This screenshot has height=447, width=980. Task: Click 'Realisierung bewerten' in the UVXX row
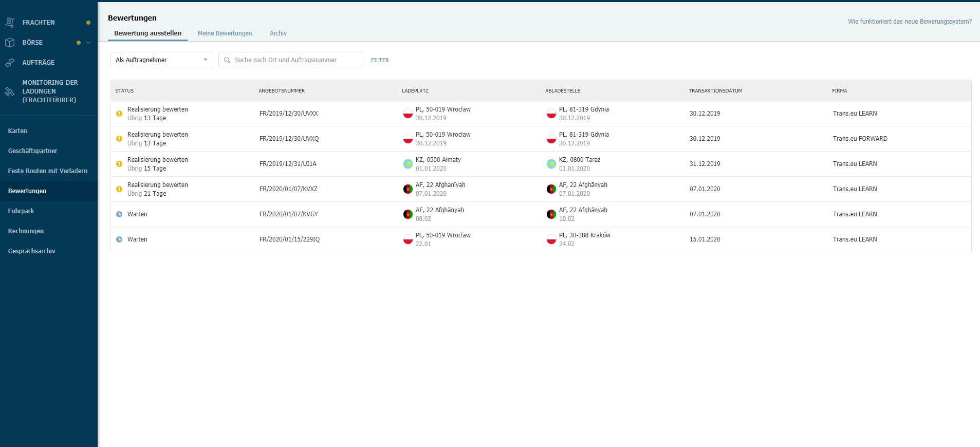coord(158,109)
